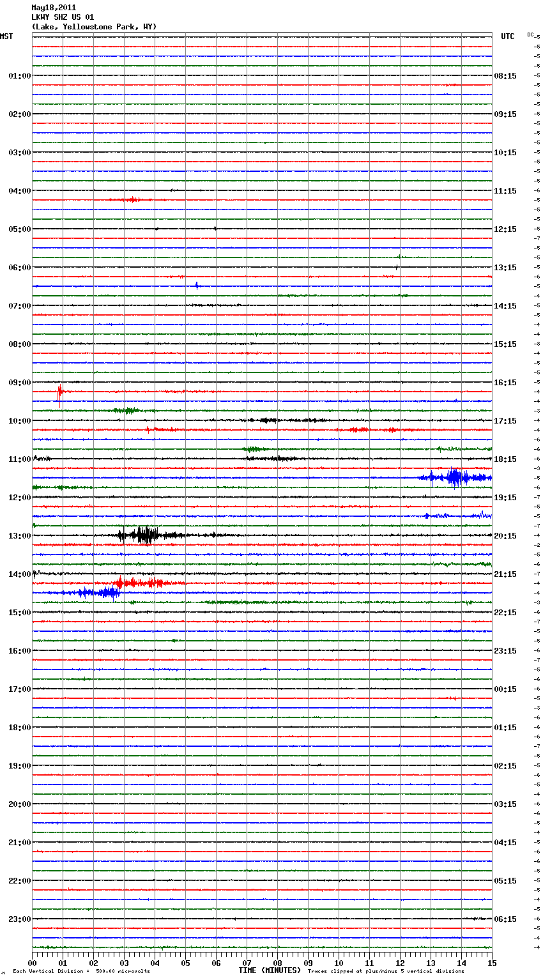Select the 04:00 MST time label

[x=19, y=191]
